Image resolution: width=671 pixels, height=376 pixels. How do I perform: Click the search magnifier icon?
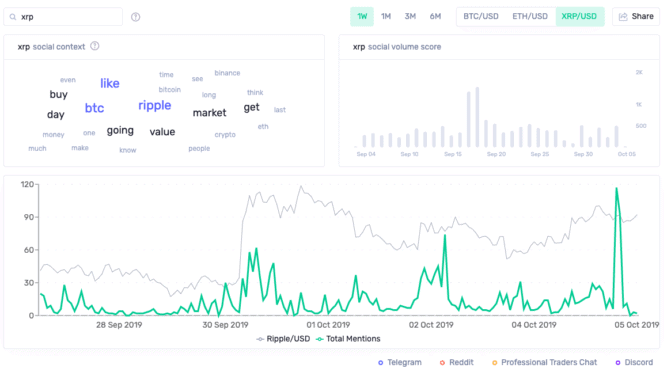point(13,17)
